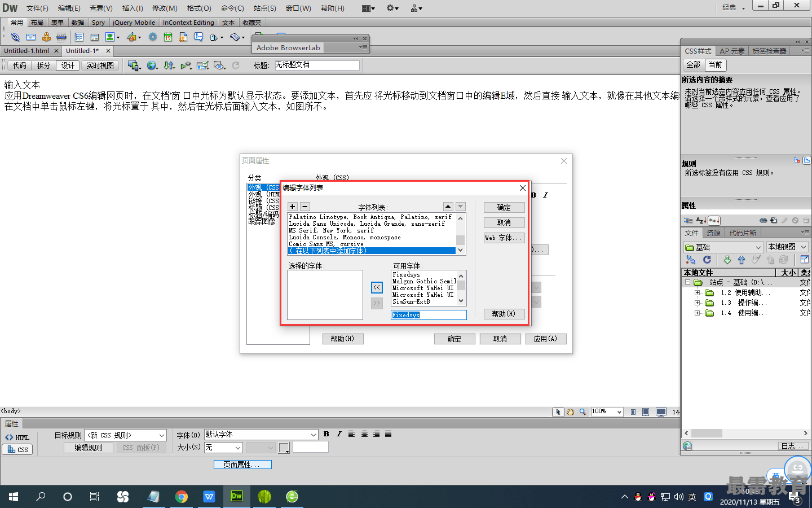Add font with double left arrow
The image size is (812, 508).
click(x=377, y=288)
